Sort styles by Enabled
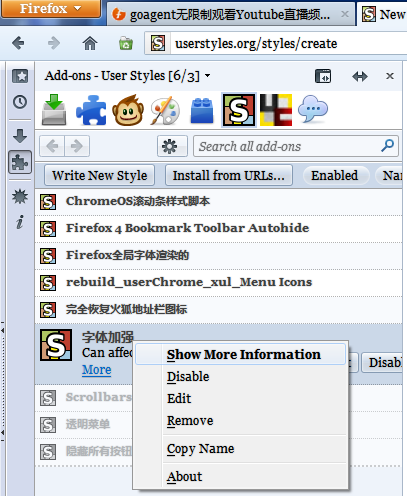This screenshot has width=407, height=496. 336,175
